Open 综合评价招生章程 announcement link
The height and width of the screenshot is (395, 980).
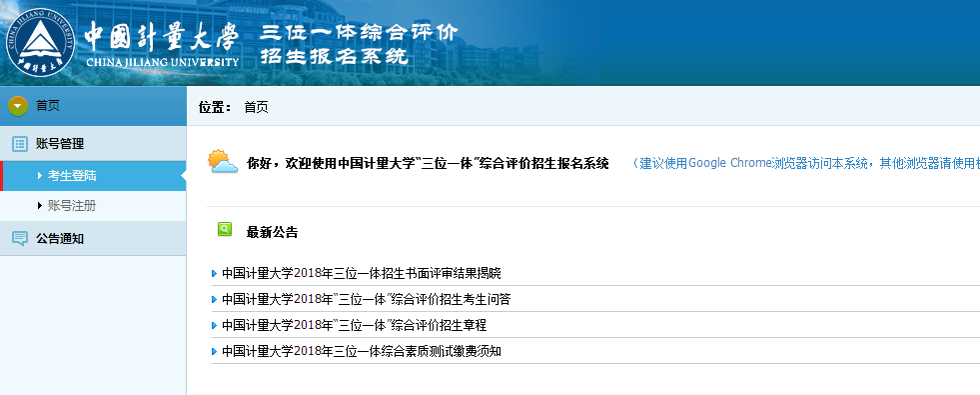click(x=355, y=326)
